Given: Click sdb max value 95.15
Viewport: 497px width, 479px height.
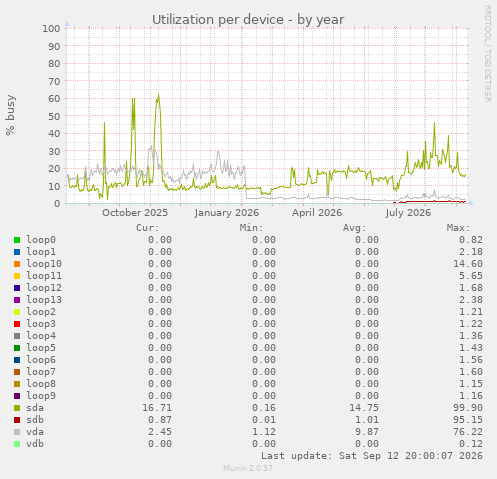Looking at the screenshot, I should pos(468,420).
